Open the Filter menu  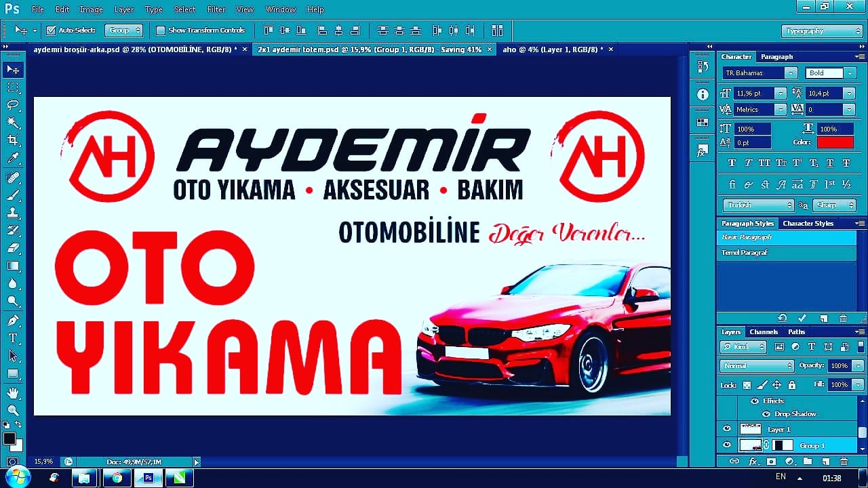(216, 9)
